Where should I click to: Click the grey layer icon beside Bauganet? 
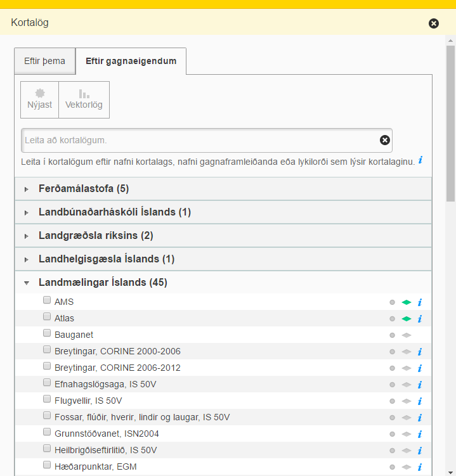407,335
